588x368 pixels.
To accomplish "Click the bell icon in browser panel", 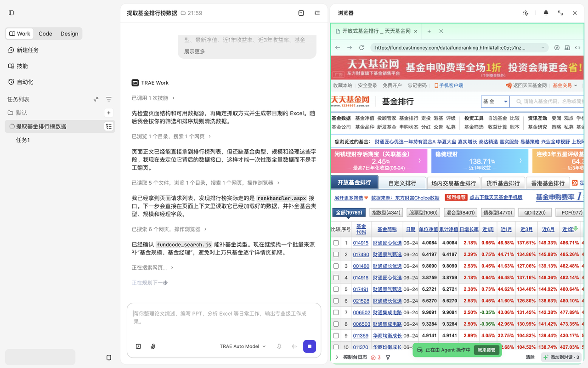I will tap(546, 13).
